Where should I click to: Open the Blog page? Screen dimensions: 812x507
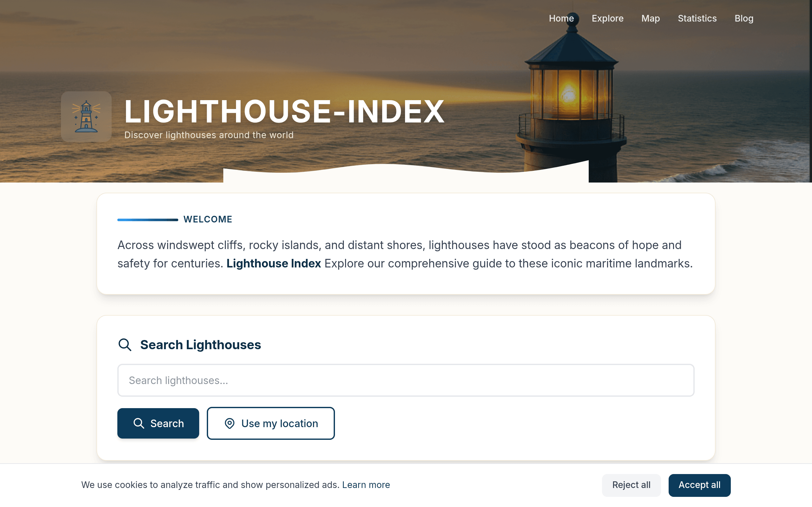(x=744, y=18)
